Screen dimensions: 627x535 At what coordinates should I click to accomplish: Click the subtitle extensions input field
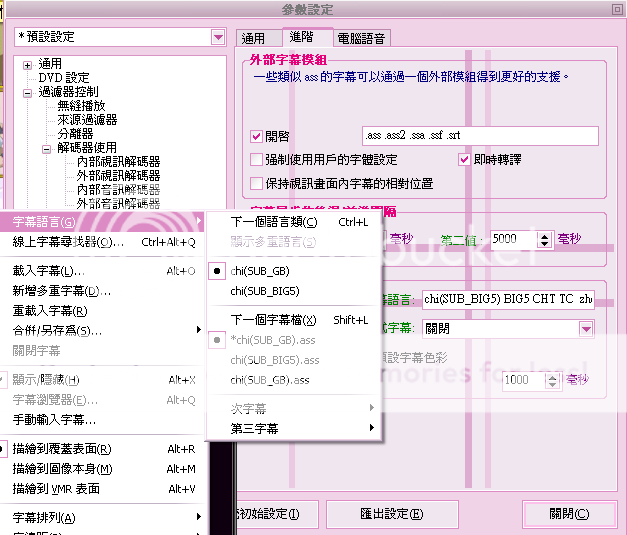pos(480,136)
